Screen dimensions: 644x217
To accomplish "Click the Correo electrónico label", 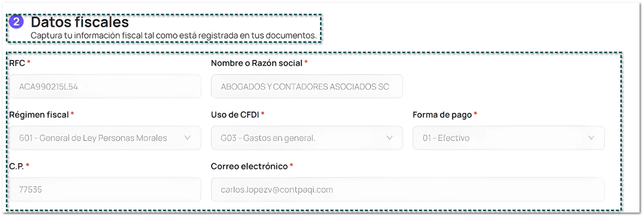I will [x=249, y=166].
